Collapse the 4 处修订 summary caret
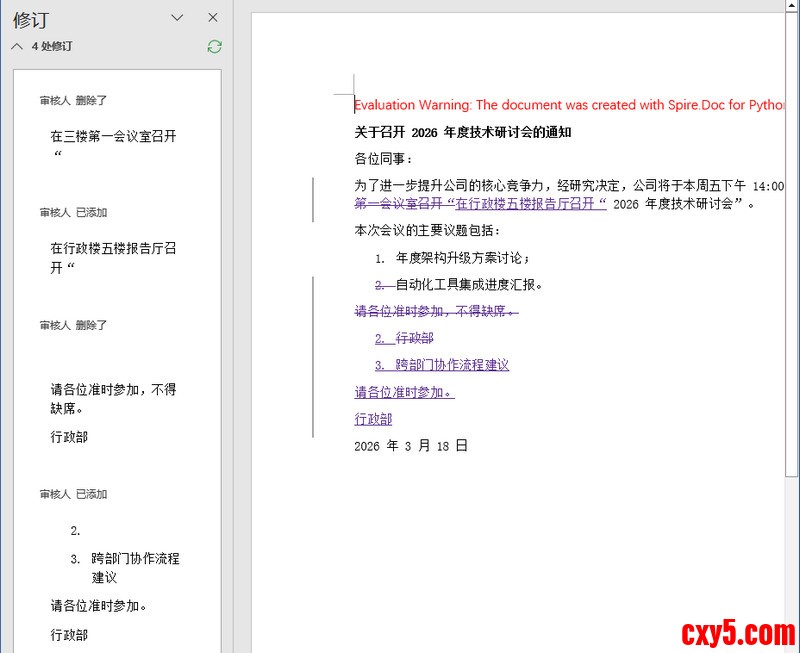Image resolution: width=800 pixels, height=653 pixels. 17,46
